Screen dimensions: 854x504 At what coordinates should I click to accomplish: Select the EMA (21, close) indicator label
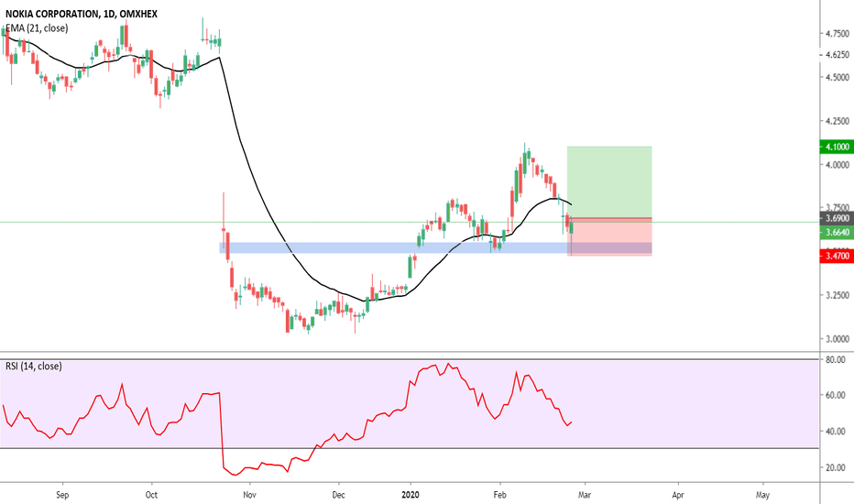click(37, 28)
